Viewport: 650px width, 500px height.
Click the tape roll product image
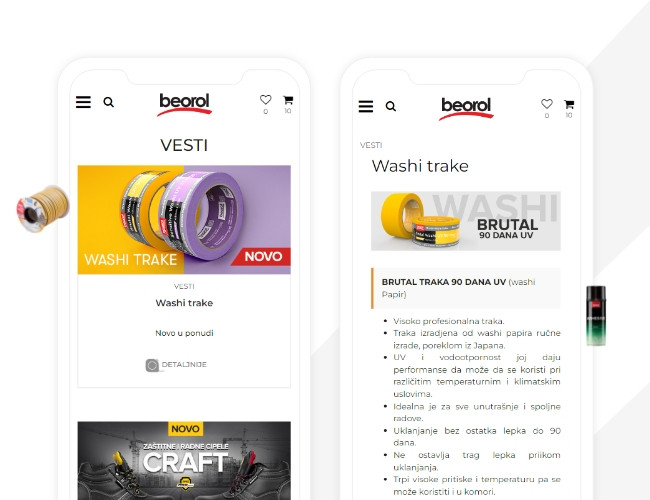point(43,209)
